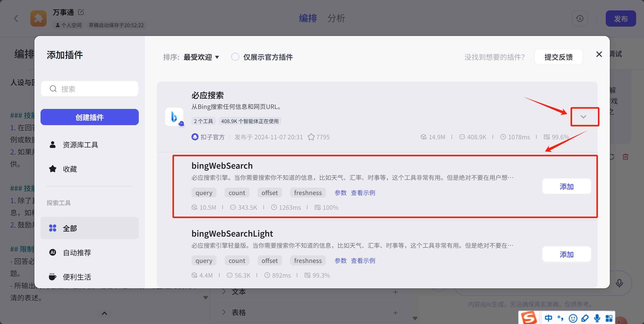The height and width of the screenshot is (324, 644).
Task: Click the plugin 搜索 input field
Action: (x=90, y=89)
